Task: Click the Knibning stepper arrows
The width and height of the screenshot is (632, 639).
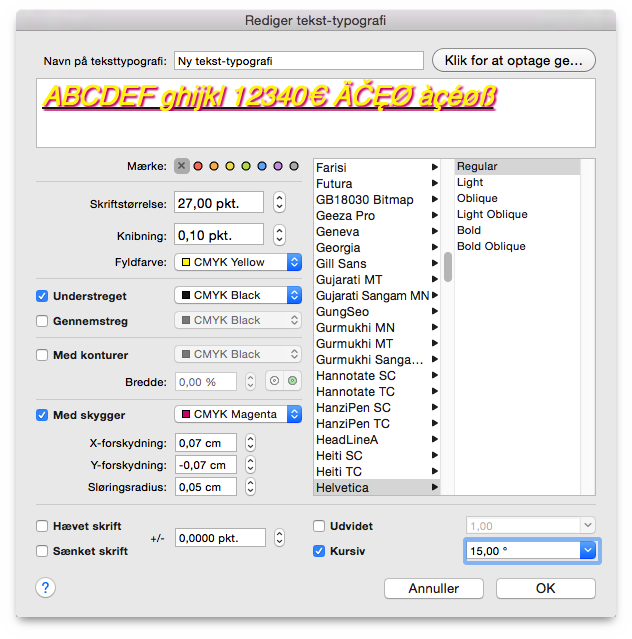Action: tap(279, 235)
